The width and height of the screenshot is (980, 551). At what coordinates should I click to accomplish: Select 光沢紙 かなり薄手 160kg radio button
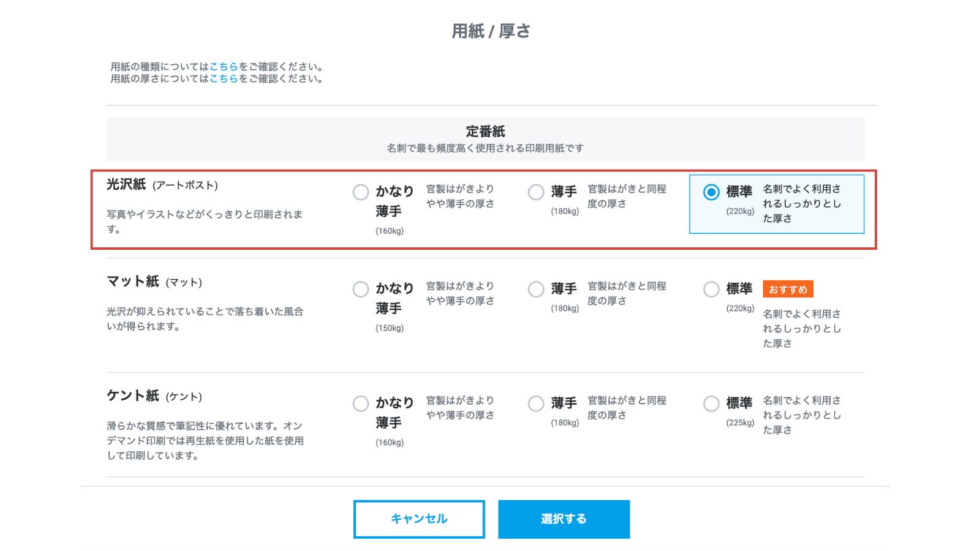point(361,192)
